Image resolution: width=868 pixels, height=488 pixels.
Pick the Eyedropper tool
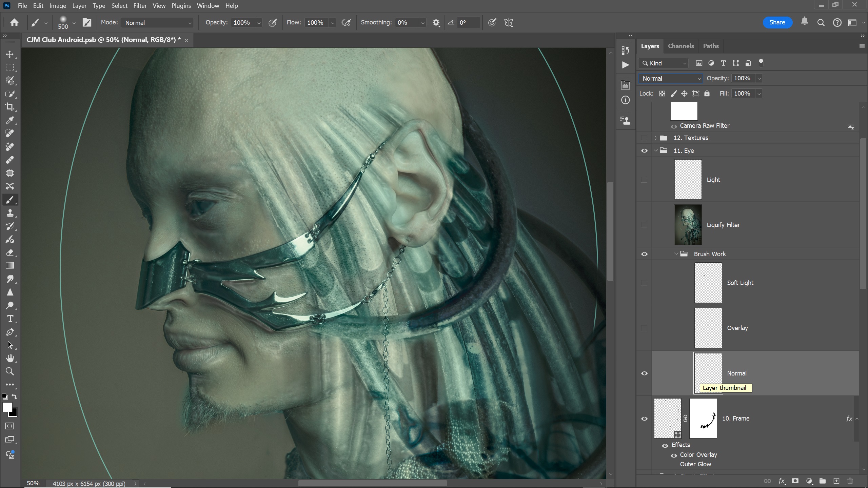pyautogui.click(x=10, y=120)
